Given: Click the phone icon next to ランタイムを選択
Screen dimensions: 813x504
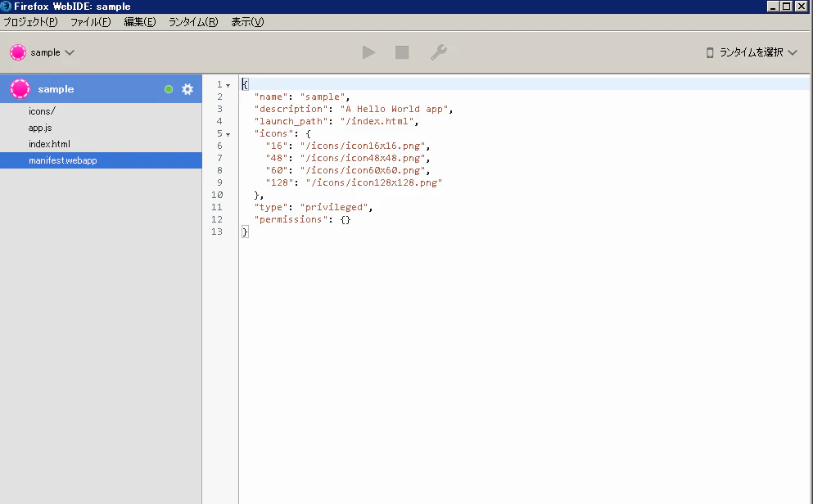Looking at the screenshot, I should tap(710, 52).
